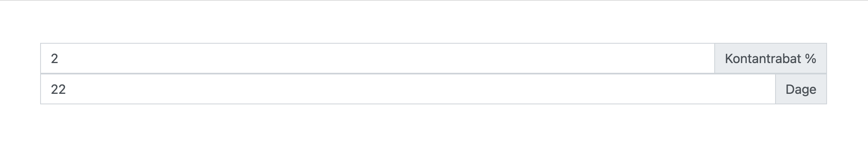
Task: Click the Dage addon label
Action: tap(801, 89)
